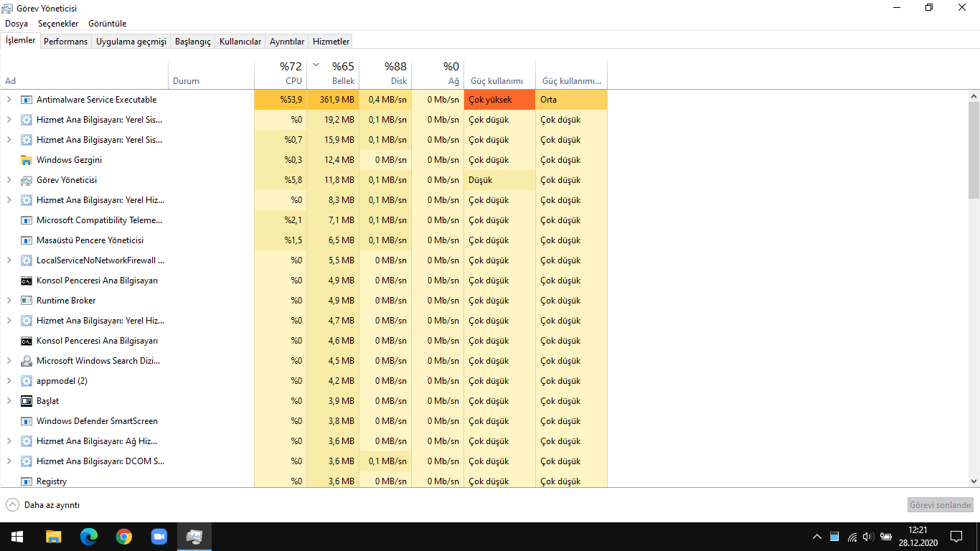The image size is (980, 551).
Task: Click the Registry process icon
Action: point(27,481)
